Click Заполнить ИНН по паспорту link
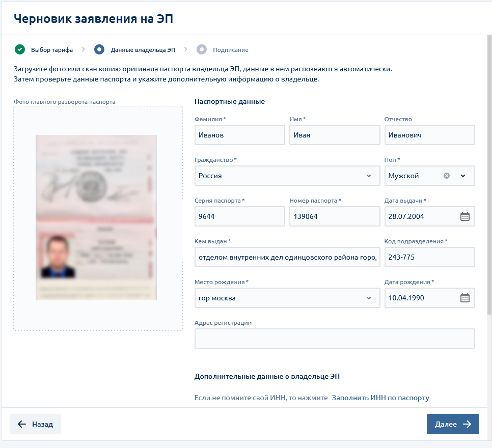Screen dimensions: 492x448 pyautogui.click(x=380, y=398)
